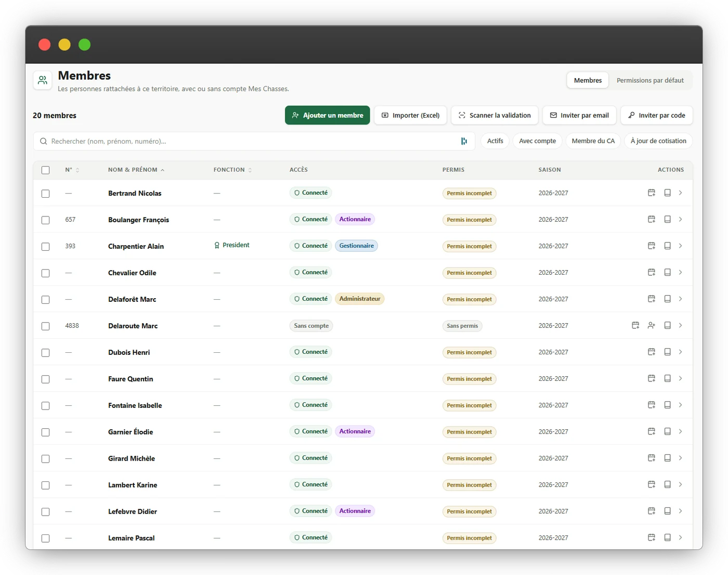Click the Membres page header icon
This screenshot has width=728, height=575.
coord(43,80)
